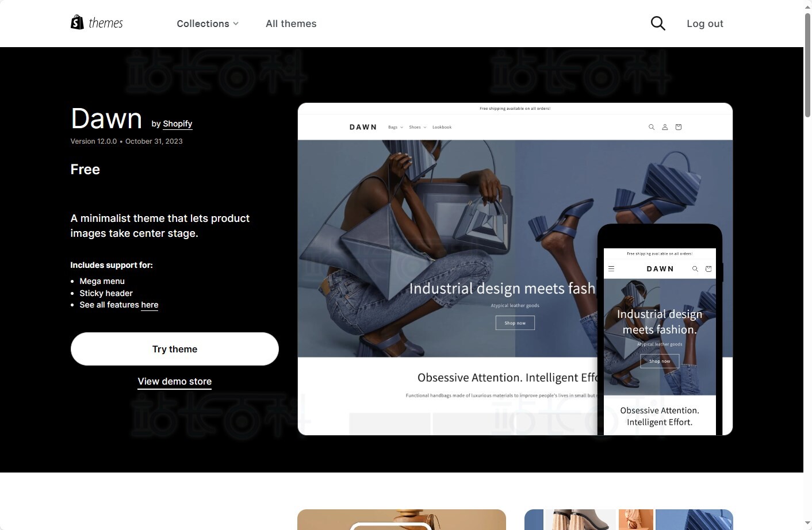Click search icon in Dawn desktop preview
The width and height of the screenshot is (812, 530).
(652, 127)
